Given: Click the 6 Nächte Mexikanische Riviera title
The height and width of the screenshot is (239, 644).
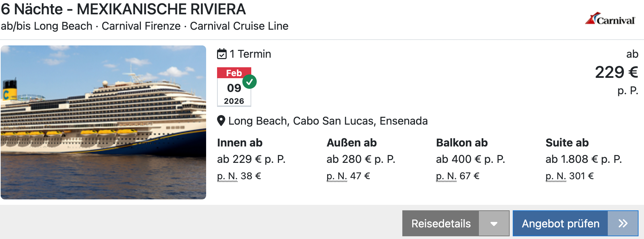Looking at the screenshot, I should point(123,9).
